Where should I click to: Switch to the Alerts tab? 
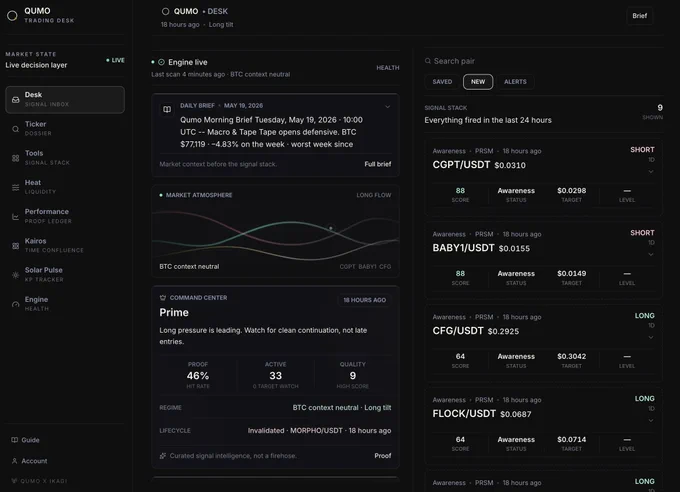point(515,82)
